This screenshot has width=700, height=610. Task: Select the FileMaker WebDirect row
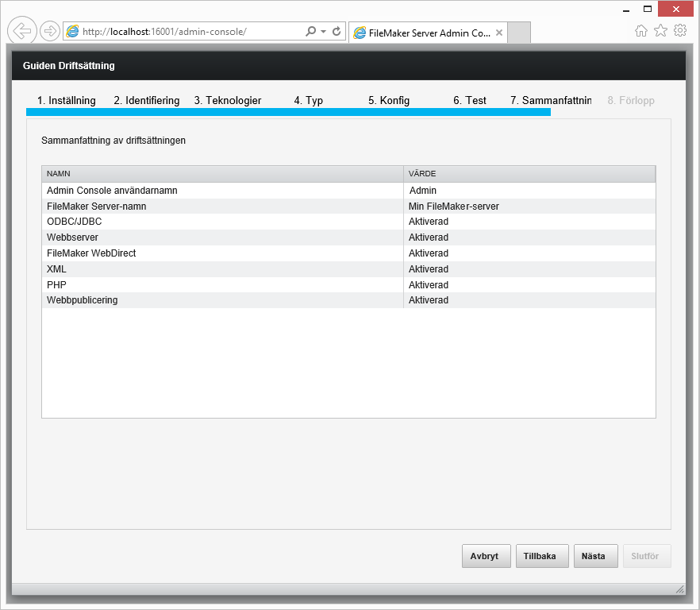pyautogui.click(x=348, y=253)
